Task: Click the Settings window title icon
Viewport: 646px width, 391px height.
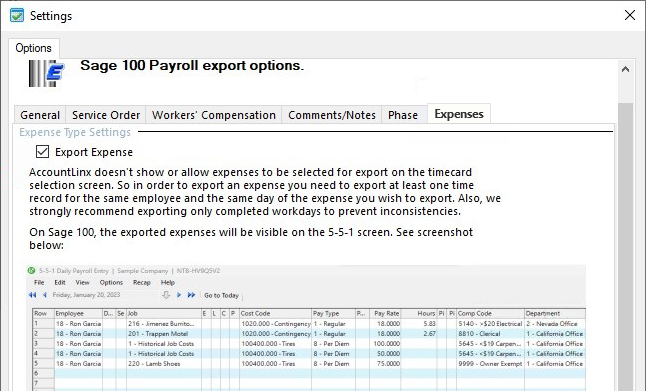Action: pyautogui.click(x=17, y=16)
